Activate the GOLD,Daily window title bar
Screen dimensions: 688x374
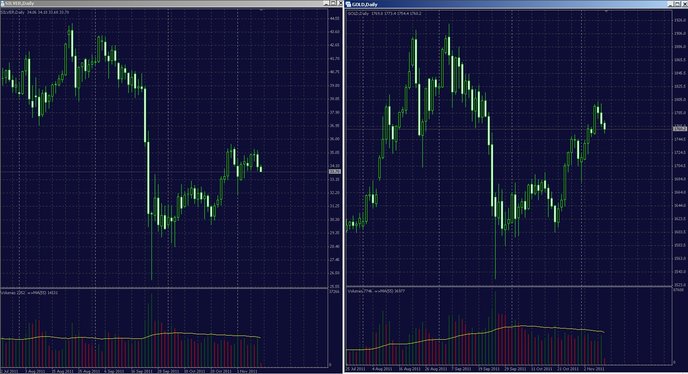coord(516,4)
